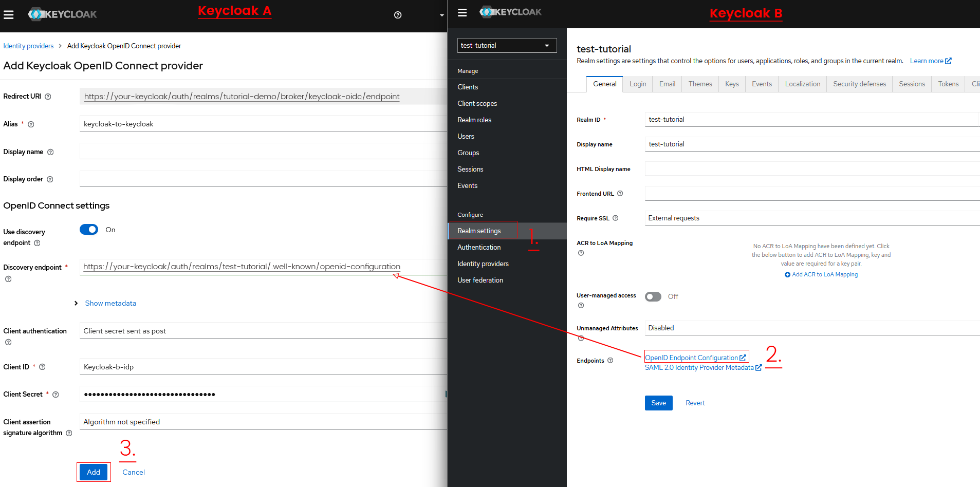This screenshot has width=980, height=487.
Task: Open hamburger menu in Keycloak B
Action: 462,12
